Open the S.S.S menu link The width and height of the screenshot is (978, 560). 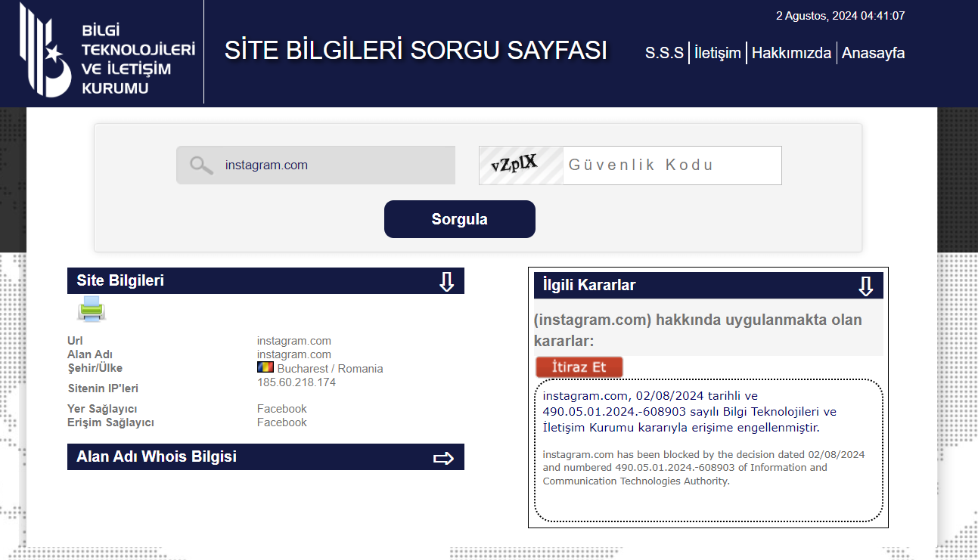(664, 53)
